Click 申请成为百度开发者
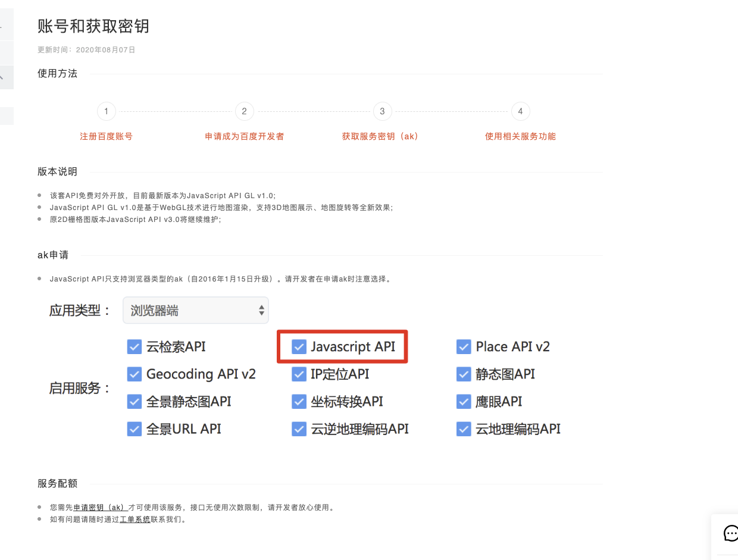The width and height of the screenshot is (738, 560). [244, 136]
